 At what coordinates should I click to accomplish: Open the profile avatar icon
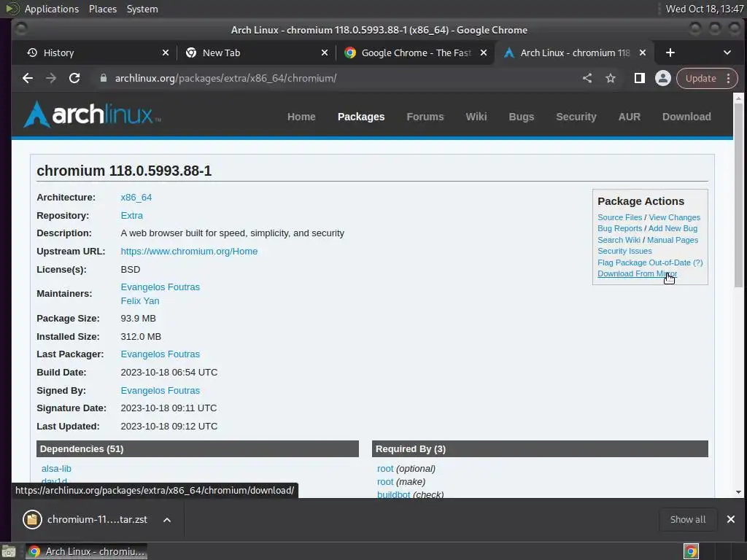662,78
